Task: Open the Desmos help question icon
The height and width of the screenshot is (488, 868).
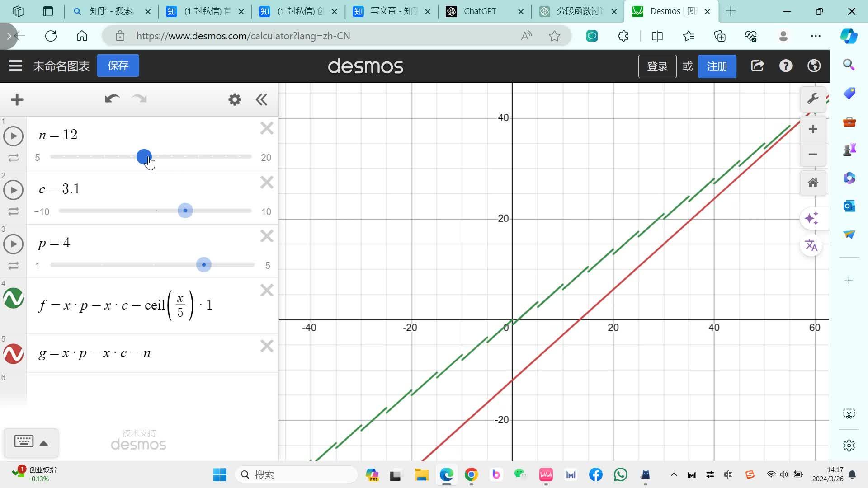Action: coord(786,66)
